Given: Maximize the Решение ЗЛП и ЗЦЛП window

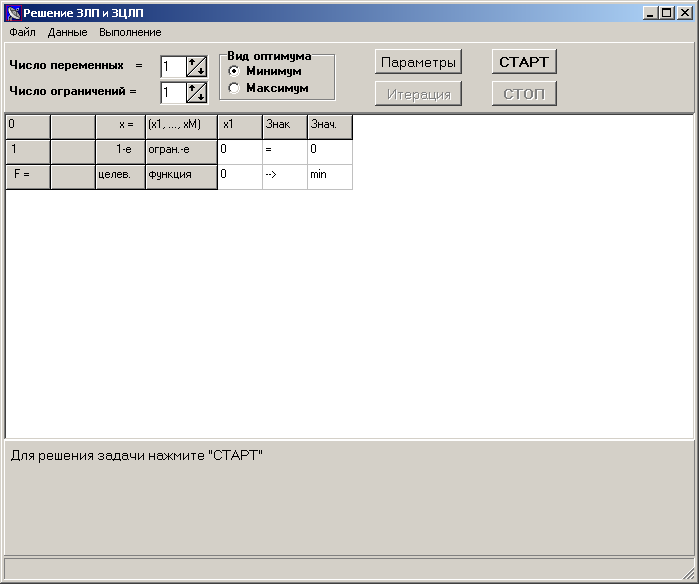Looking at the screenshot, I should click(667, 13).
